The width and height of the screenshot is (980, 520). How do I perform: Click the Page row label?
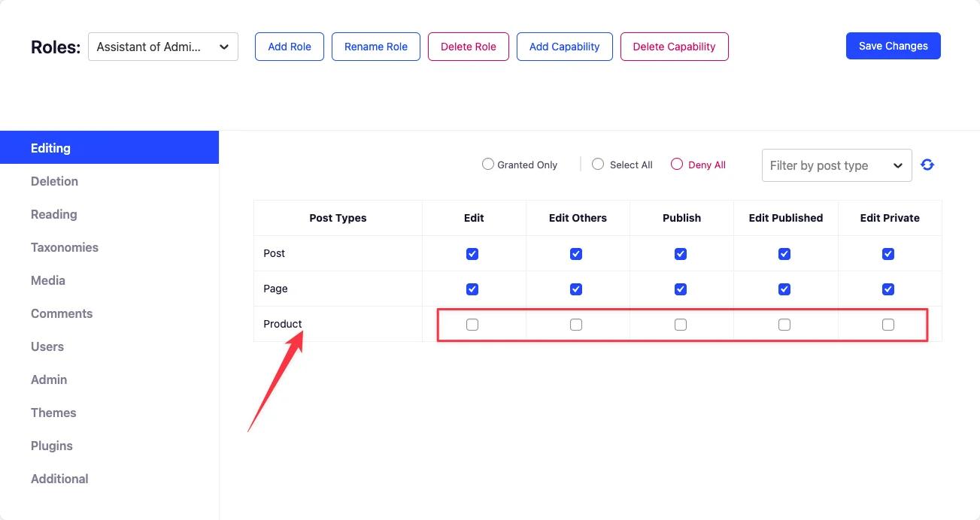pos(275,289)
